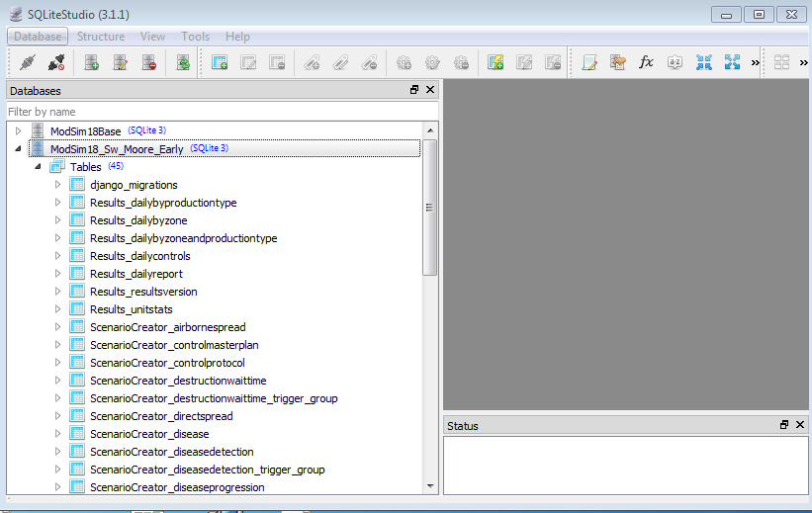Expand the ScenarioCreator_disease table
The image size is (812, 513).
pyautogui.click(x=57, y=433)
